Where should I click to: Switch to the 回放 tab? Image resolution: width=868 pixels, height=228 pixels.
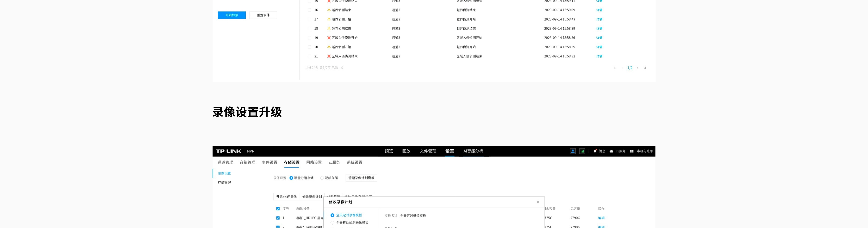[406, 151]
